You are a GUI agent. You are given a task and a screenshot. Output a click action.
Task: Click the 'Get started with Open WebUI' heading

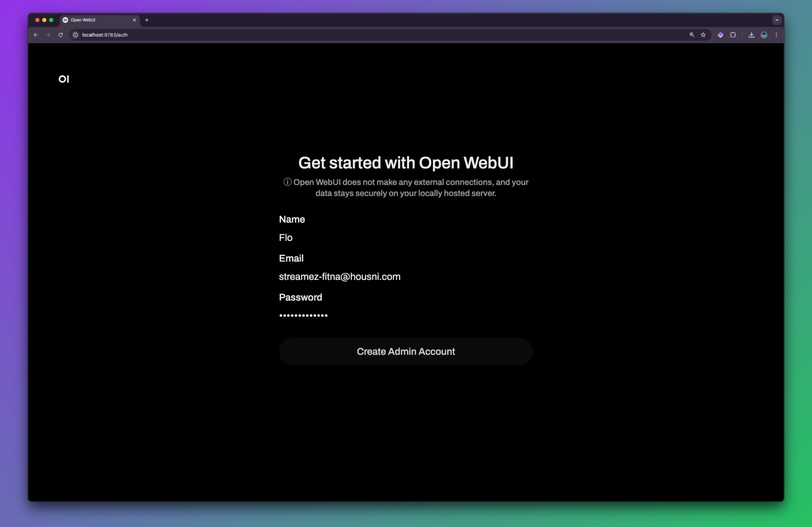tap(406, 163)
